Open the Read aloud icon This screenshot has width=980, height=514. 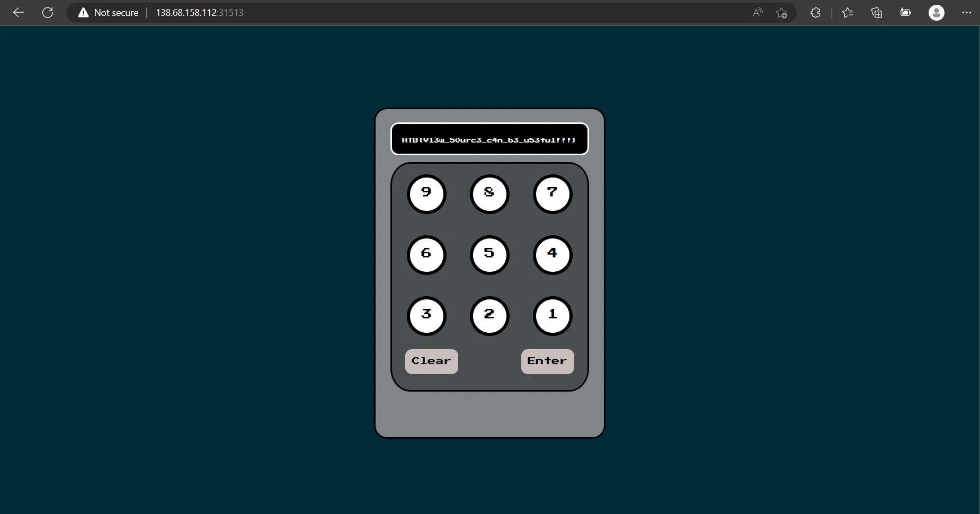click(758, 13)
